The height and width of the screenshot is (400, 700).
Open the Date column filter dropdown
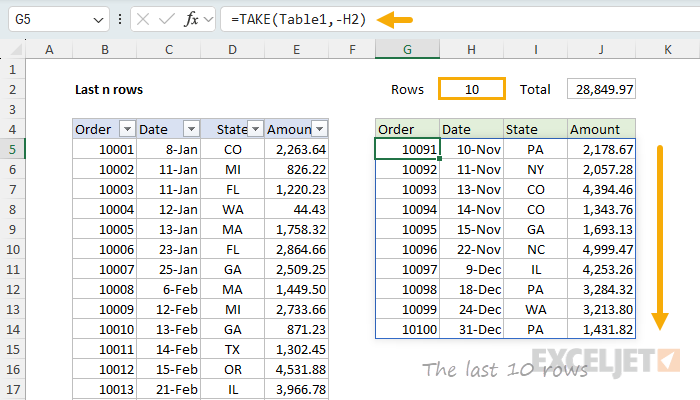[191, 129]
